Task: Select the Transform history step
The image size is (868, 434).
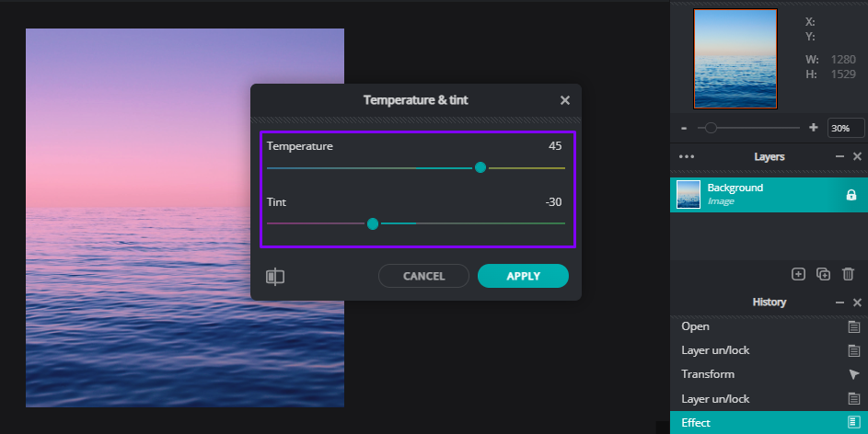Action: coord(769,374)
